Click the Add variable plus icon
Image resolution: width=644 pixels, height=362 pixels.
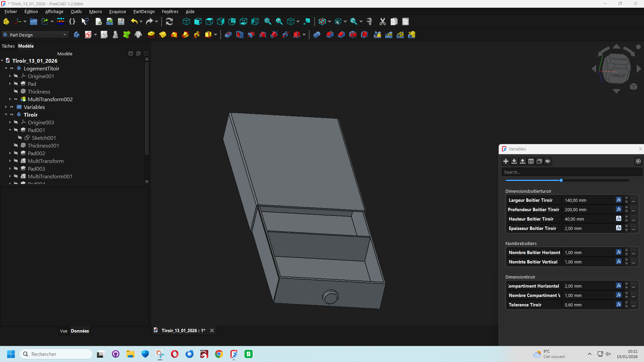[506, 162]
